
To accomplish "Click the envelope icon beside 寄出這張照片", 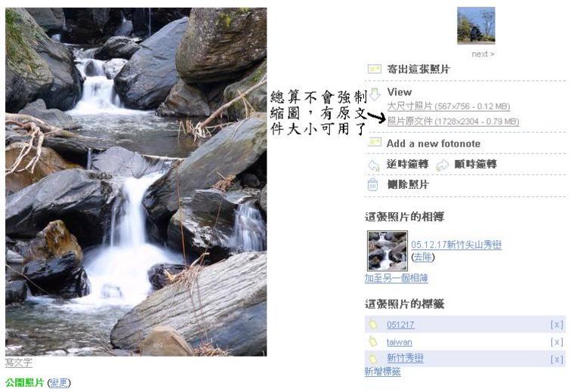I will (x=374, y=69).
